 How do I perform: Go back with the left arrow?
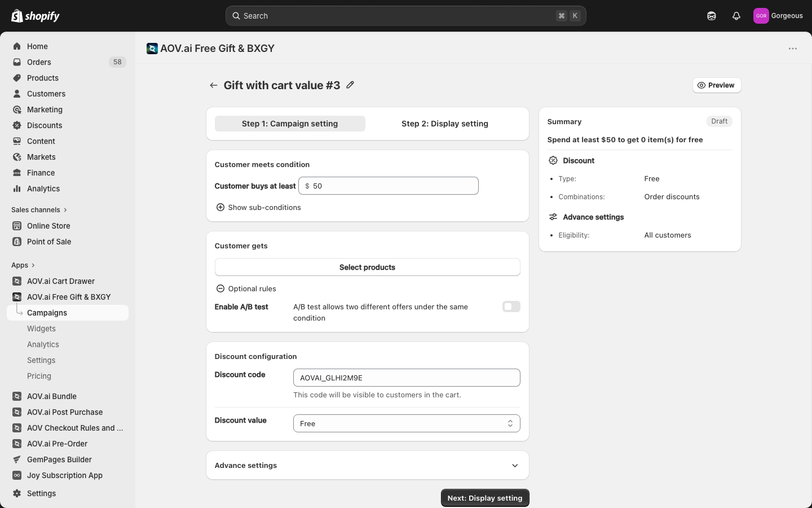(214, 85)
